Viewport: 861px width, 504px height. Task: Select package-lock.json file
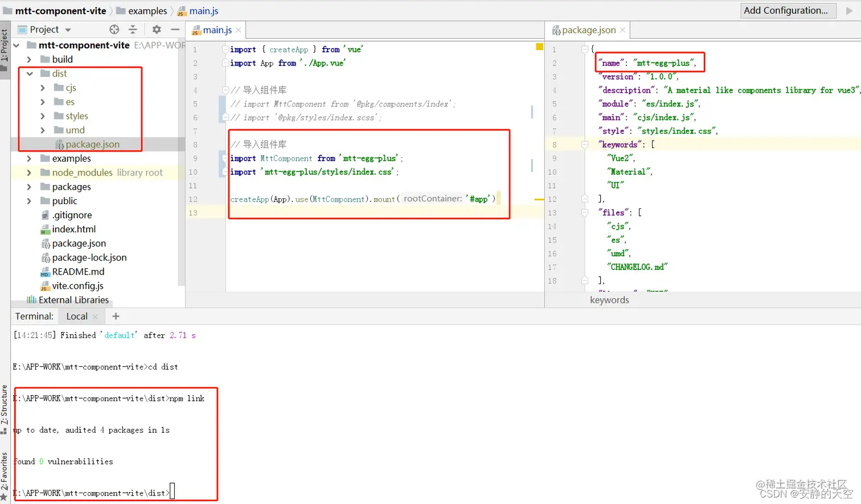click(89, 257)
